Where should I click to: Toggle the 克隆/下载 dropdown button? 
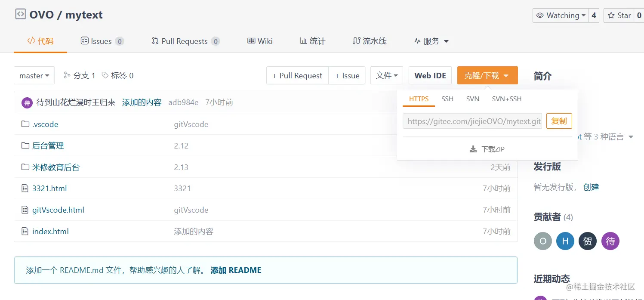click(x=487, y=75)
